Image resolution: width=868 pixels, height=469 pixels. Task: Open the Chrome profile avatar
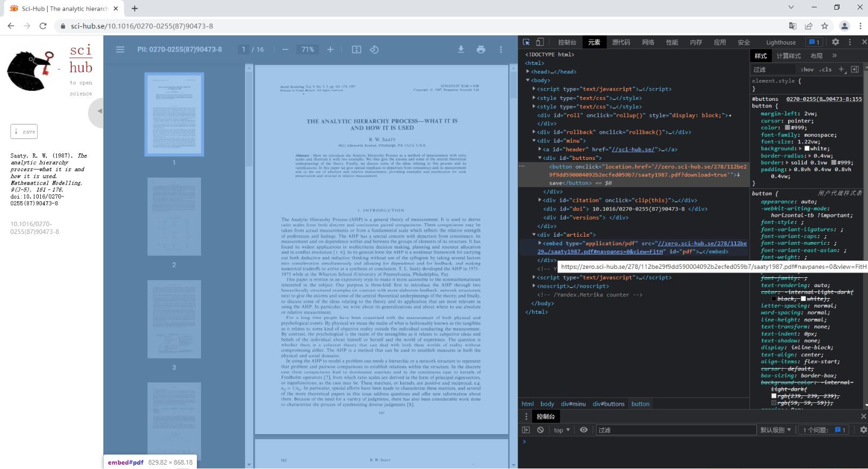pos(844,26)
